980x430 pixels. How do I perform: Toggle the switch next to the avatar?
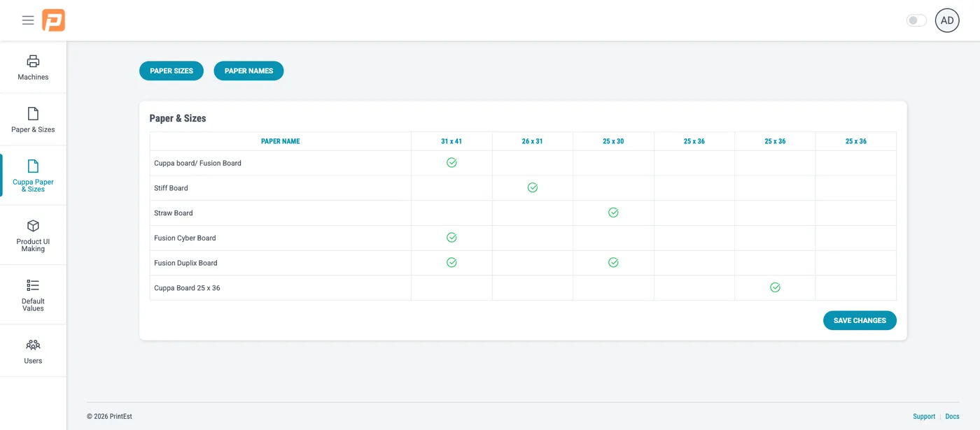pos(916,20)
